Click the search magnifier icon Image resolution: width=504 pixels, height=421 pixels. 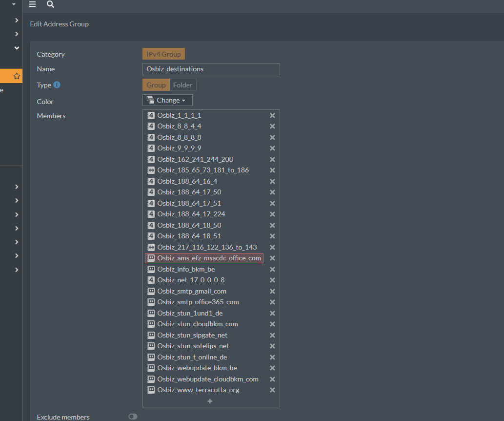tap(50, 4)
